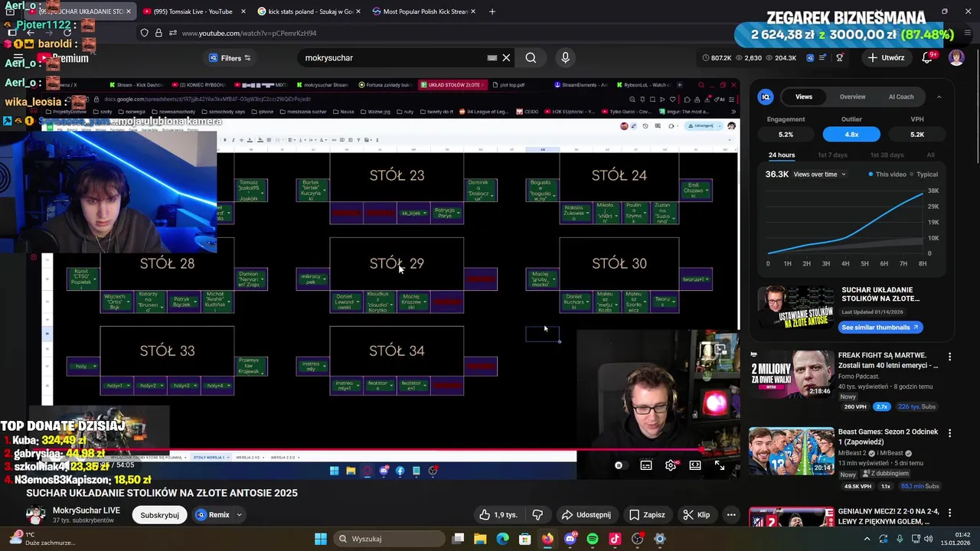Open more actions ellipsis under video
980x551 pixels.
coord(731,515)
